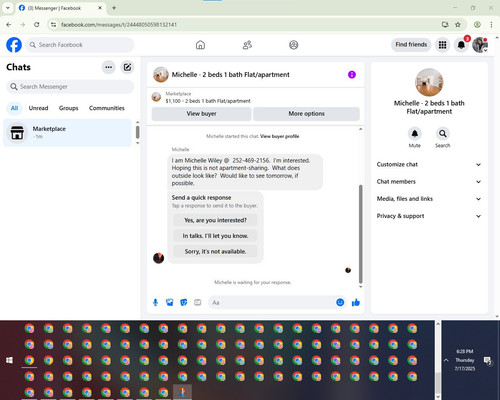
Task: Send 'In talks. I'll let you know.' response
Action: point(215,236)
